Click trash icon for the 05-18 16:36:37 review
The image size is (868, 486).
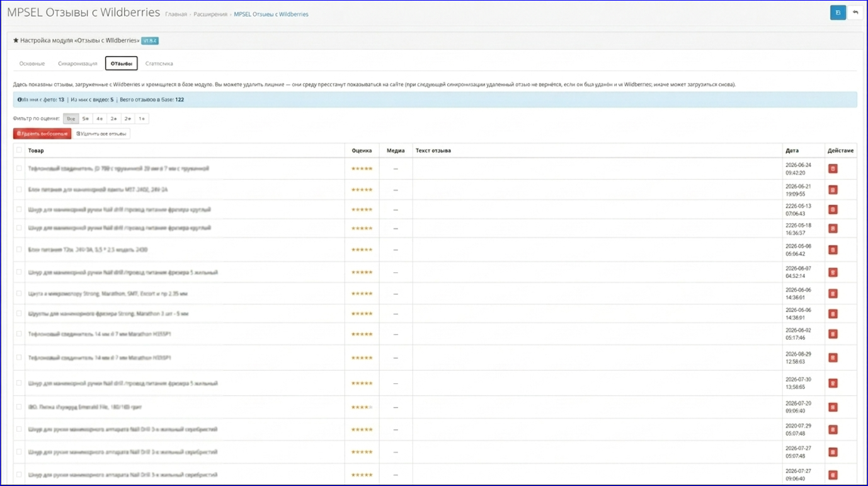pyautogui.click(x=833, y=228)
